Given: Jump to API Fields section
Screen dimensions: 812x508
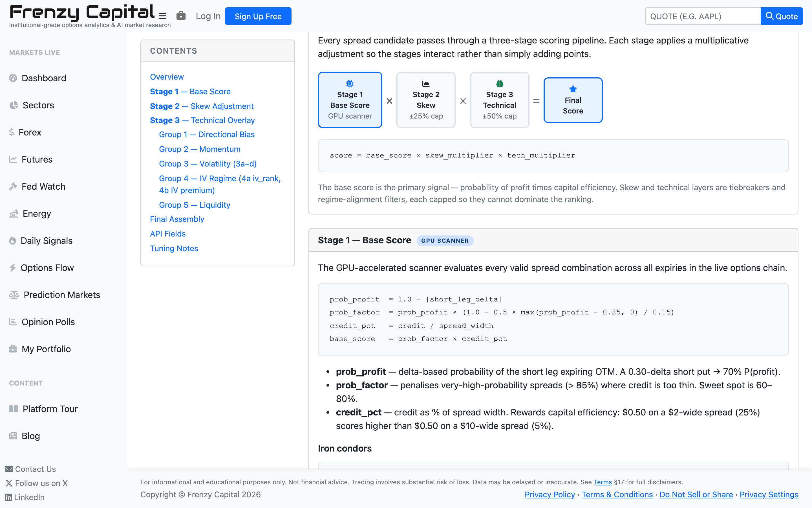Looking at the screenshot, I should point(168,234).
